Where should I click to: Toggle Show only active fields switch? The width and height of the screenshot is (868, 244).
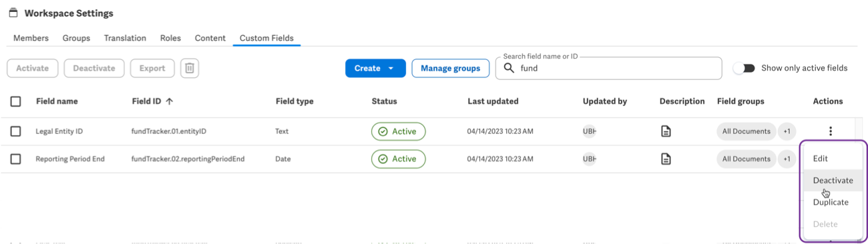(744, 68)
